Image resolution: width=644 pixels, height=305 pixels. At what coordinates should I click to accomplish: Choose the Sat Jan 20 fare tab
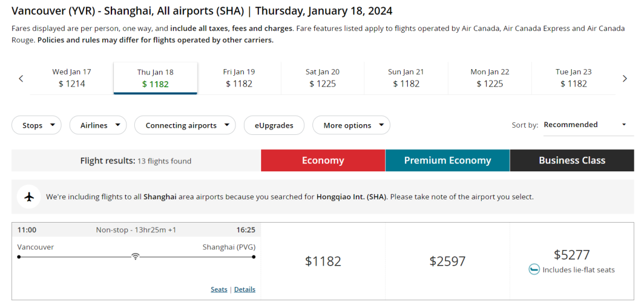point(323,78)
